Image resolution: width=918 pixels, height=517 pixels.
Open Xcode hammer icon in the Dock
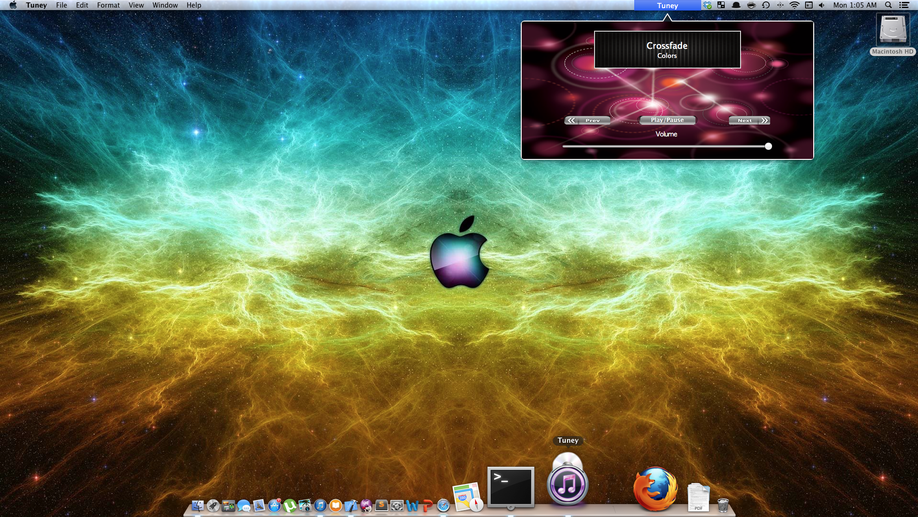(x=351, y=505)
